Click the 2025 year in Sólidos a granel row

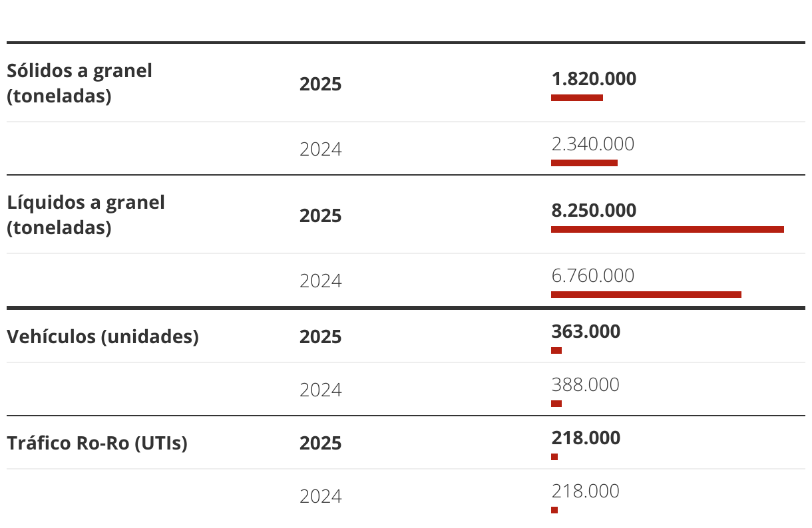point(320,84)
